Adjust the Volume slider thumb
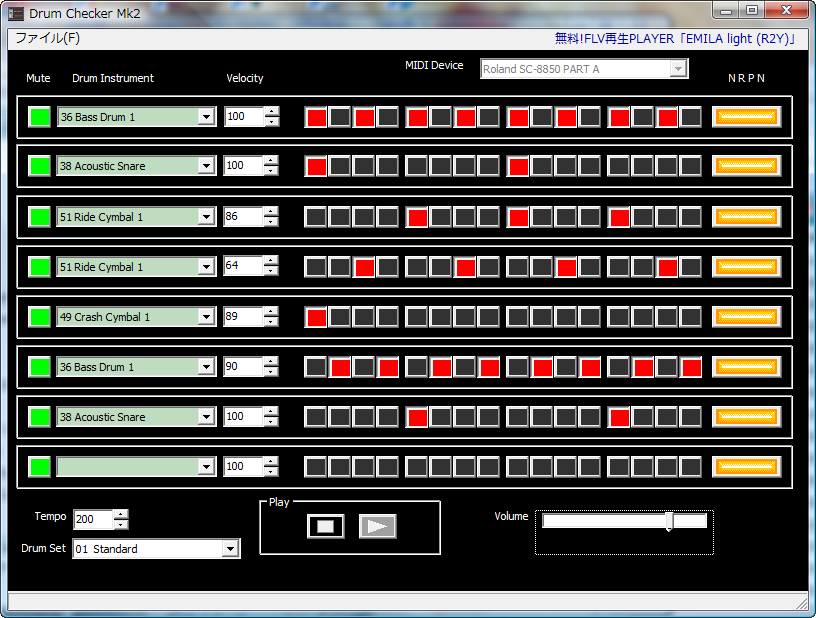The image size is (816, 618). coord(669,521)
